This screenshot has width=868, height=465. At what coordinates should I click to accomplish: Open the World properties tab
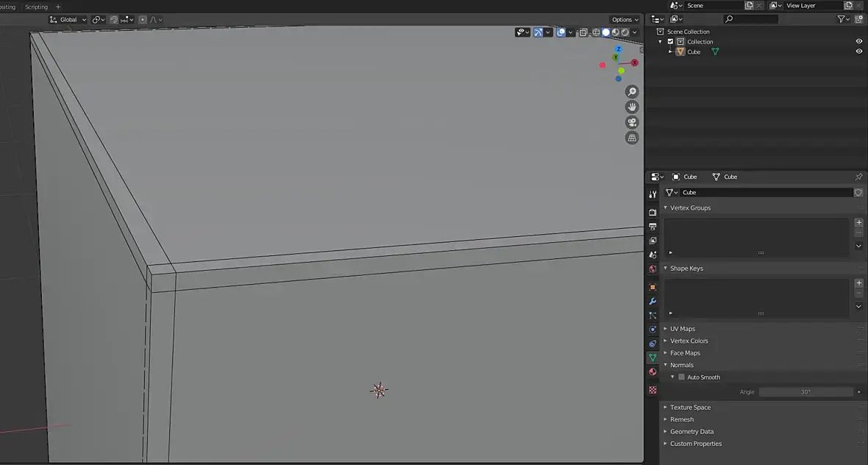652,269
